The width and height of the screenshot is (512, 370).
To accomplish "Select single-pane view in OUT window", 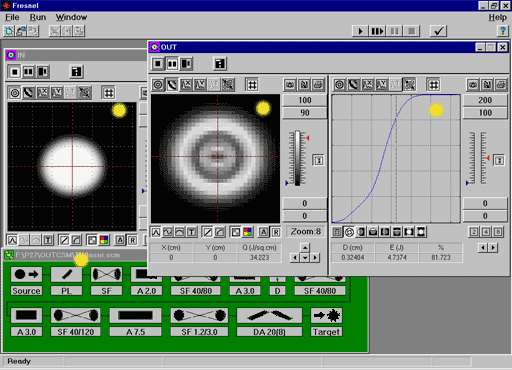I will 158,63.
